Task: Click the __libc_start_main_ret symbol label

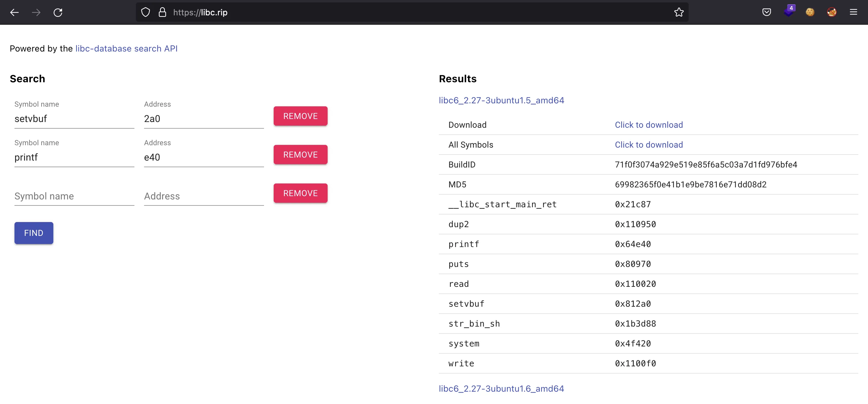Action: point(502,205)
